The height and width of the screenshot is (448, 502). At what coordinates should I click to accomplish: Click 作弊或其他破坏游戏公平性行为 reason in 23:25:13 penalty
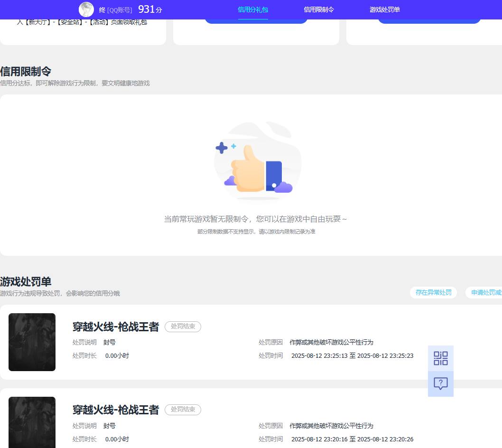(331, 342)
